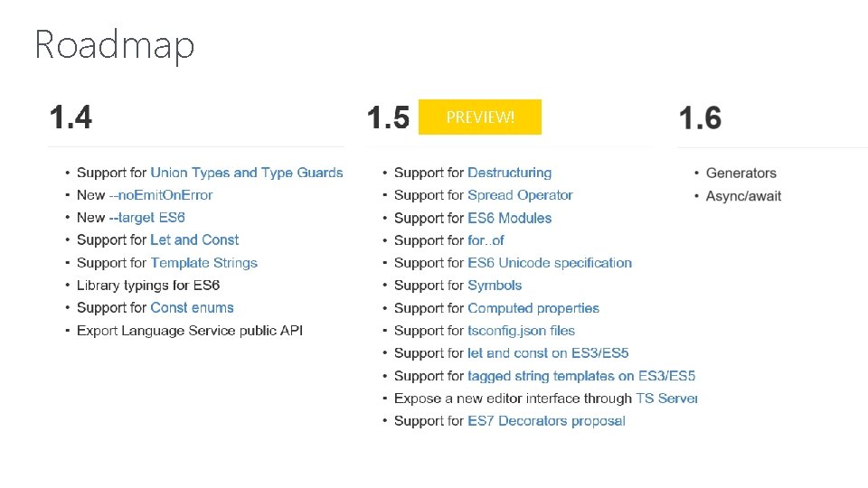
Task: Open the Template Strings link
Action: pos(203,263)
